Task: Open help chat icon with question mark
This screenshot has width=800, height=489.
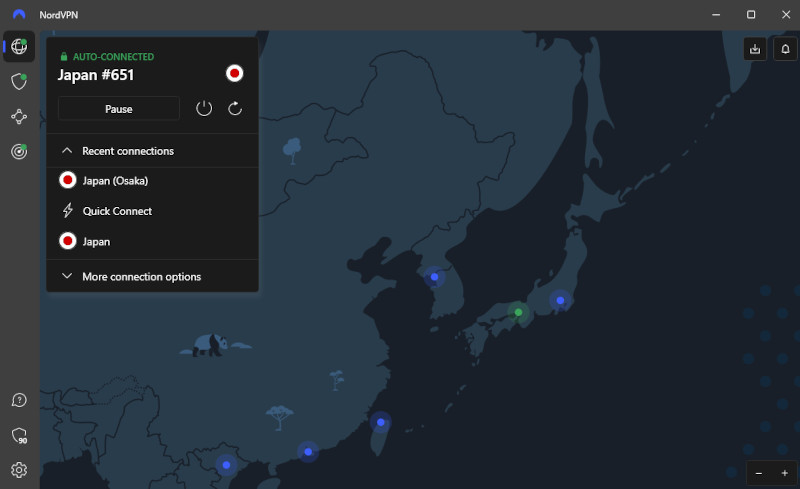Action: pos(19,400)
